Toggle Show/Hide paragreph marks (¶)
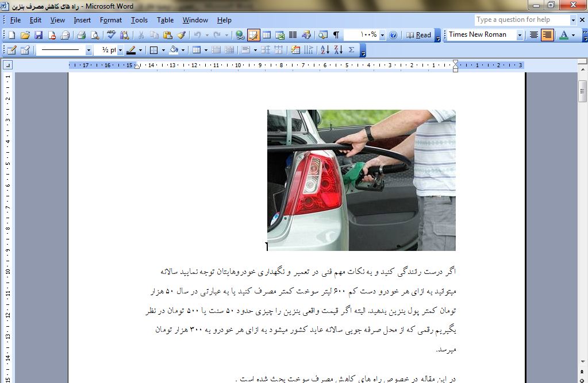The height and width of the screenshot is (383, 588). coord(336,35)
